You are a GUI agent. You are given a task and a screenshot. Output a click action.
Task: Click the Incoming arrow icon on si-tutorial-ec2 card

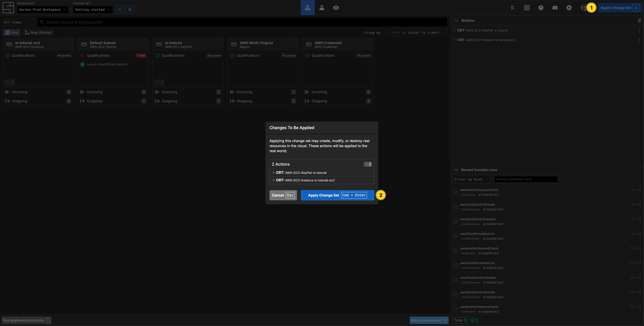(x=7, y=92)
